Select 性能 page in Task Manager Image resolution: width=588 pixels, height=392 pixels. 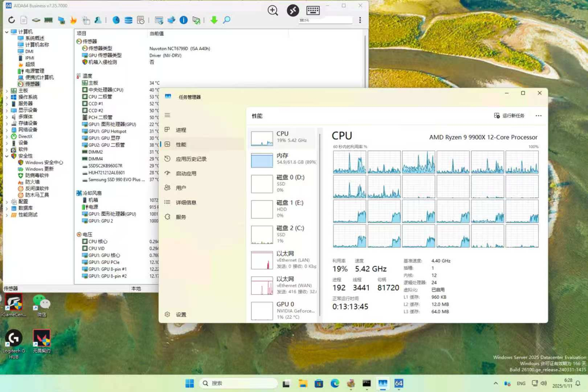coord(202,144)
